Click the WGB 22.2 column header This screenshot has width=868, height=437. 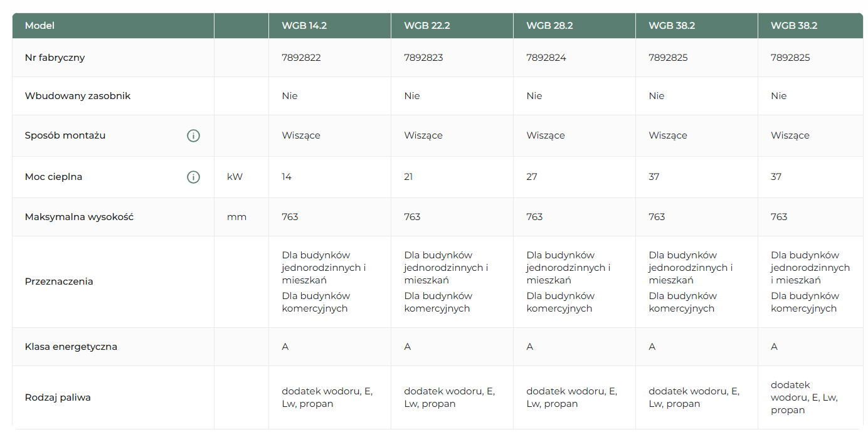[426, 26]
